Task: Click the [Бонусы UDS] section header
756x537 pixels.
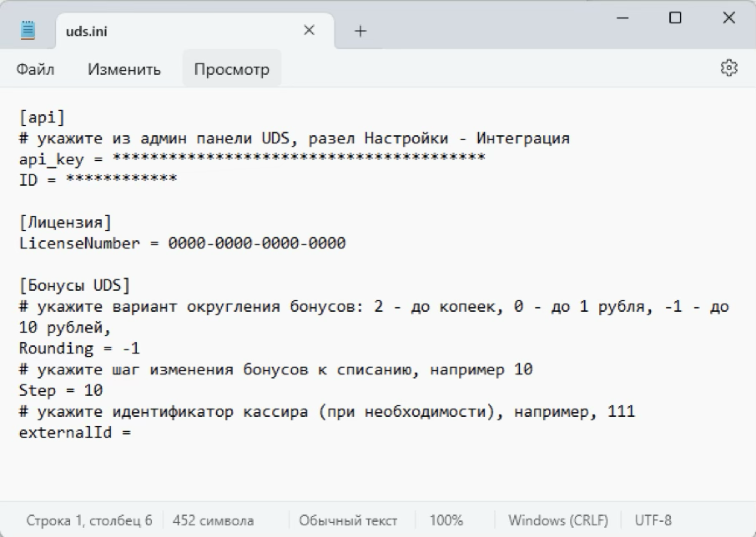Action: click(x=75, y=285)
